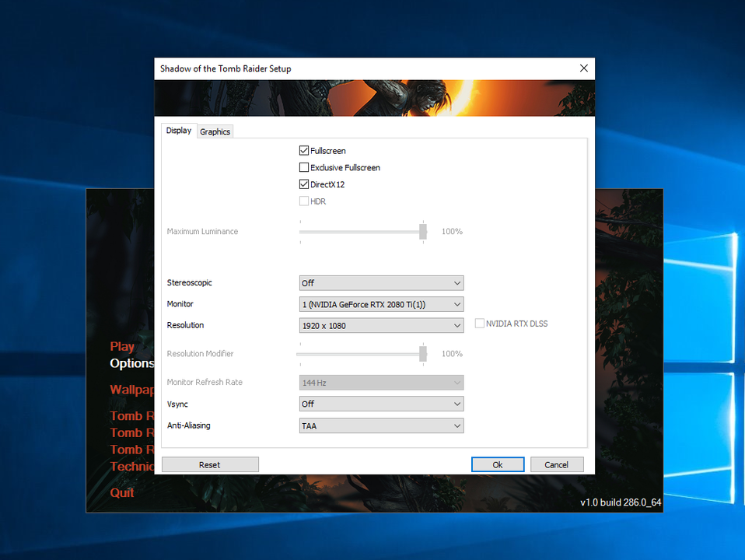
Task: Expand the Anti-Aliasing TAA dropdown
Action: (x=381, y=425)
